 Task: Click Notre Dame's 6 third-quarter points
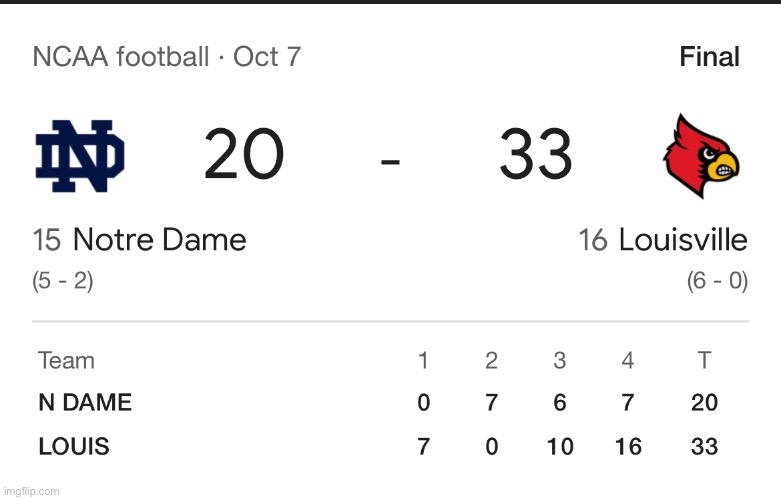(x=559, y=403)
